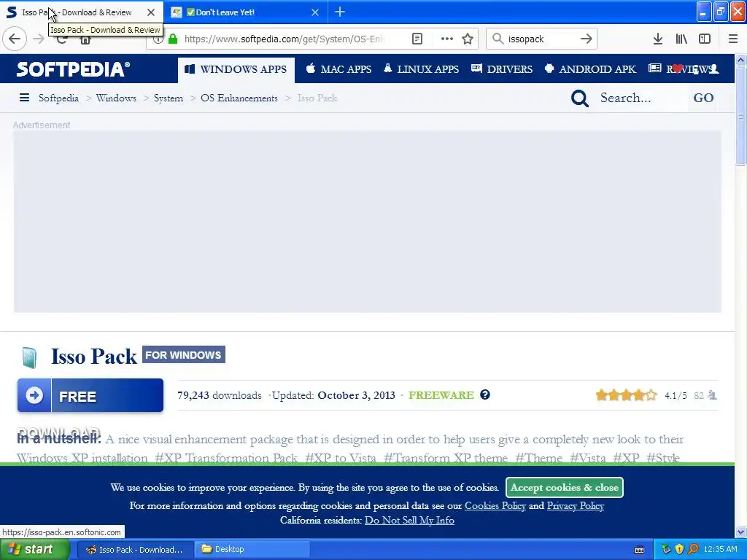Toggle the sidebar icon in toolbar
This screenshot has width=747, height=560.
pos(705,39)
